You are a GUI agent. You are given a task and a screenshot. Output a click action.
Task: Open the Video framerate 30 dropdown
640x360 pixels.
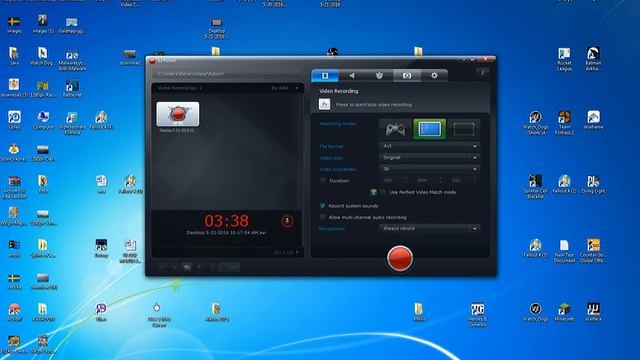429,169
